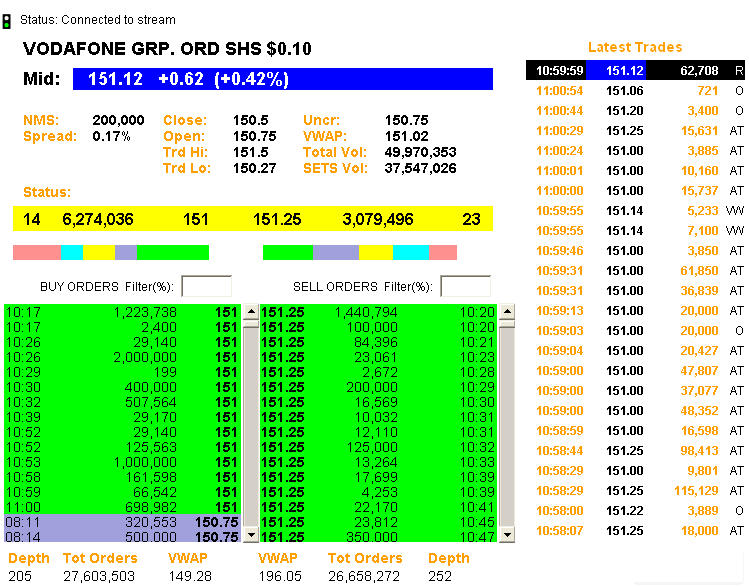Image resolution: width=749 pixels, height=586 pixels.
Task: Click the buy Tot Orders value 27,603,503
Action: point(99,576)
